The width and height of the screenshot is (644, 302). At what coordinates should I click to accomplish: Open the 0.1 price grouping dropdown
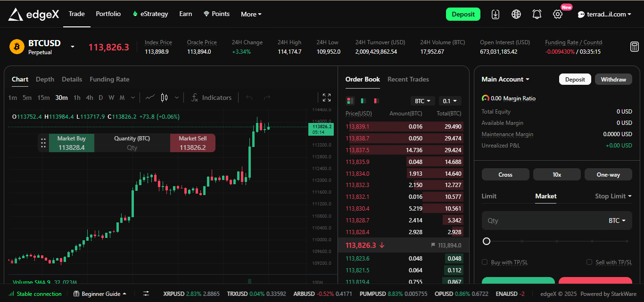[450, 101]
